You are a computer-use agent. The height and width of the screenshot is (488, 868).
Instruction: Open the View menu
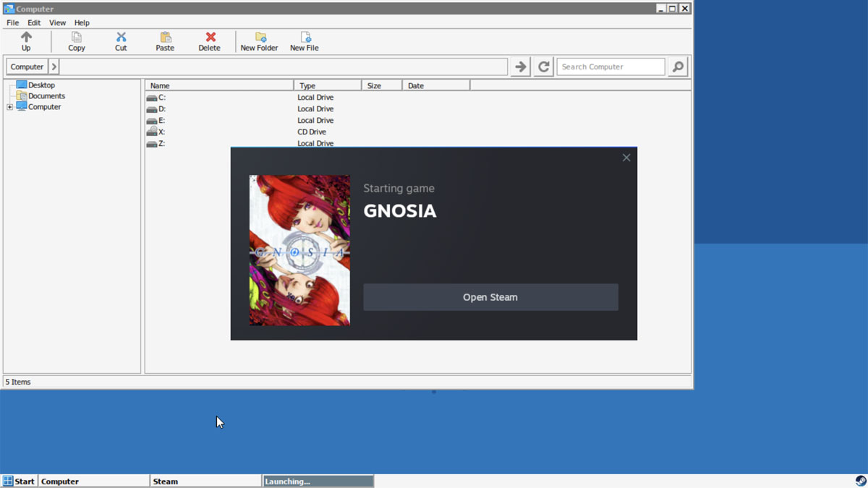point(57,22)
